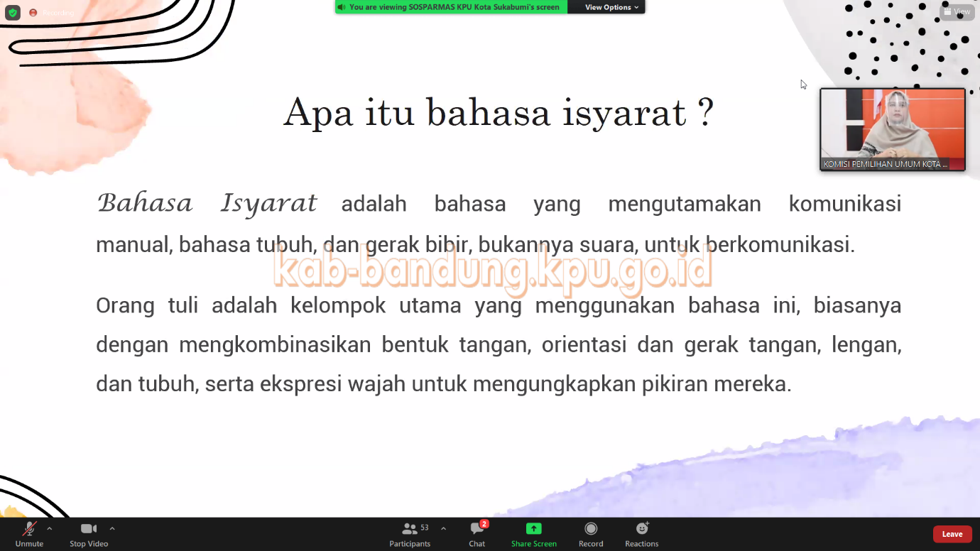Viewport: 980px width, 551px height.
Task: Expand video options arrow beside Stop Video
Action: pyautogui.click(x=112, y=528)
